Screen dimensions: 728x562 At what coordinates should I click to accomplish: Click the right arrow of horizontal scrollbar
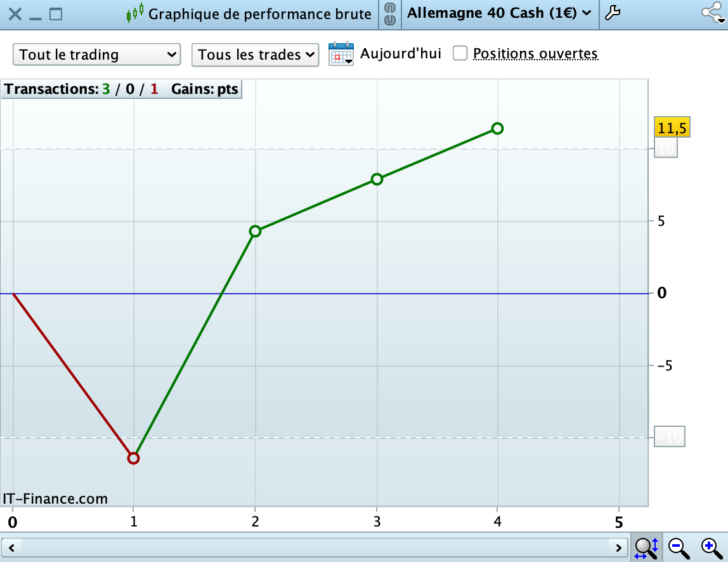618,548
